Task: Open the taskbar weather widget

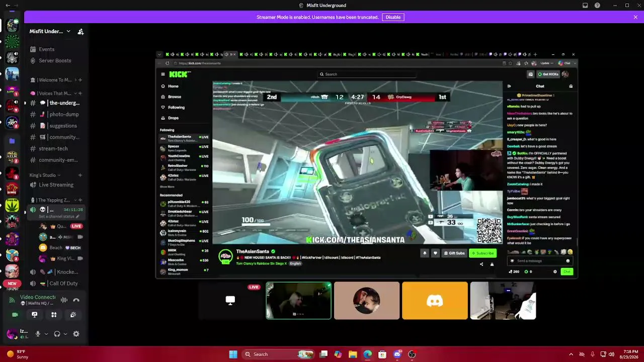Action: pos(17,354)
